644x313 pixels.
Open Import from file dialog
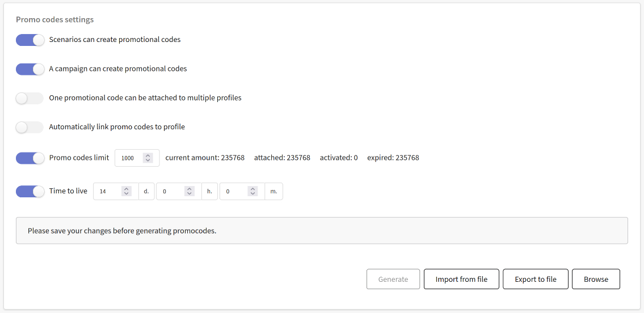point(461,280)
